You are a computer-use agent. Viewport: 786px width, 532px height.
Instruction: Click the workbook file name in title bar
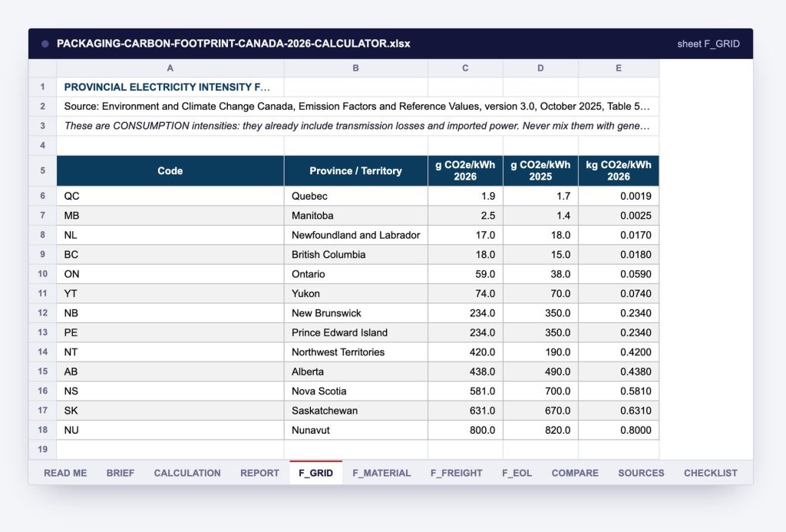[233, 44]
